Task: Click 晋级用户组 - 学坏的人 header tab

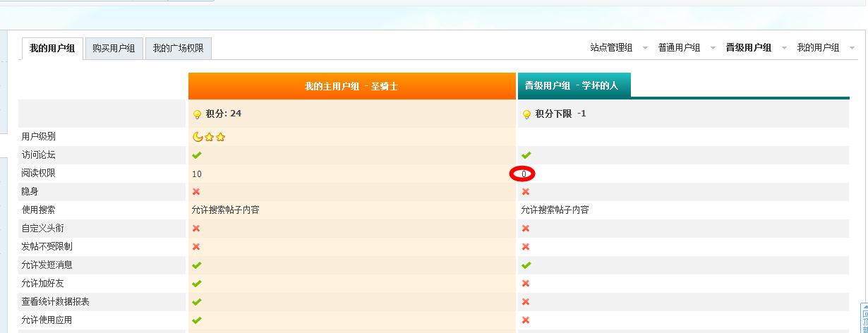Action: 574,85
